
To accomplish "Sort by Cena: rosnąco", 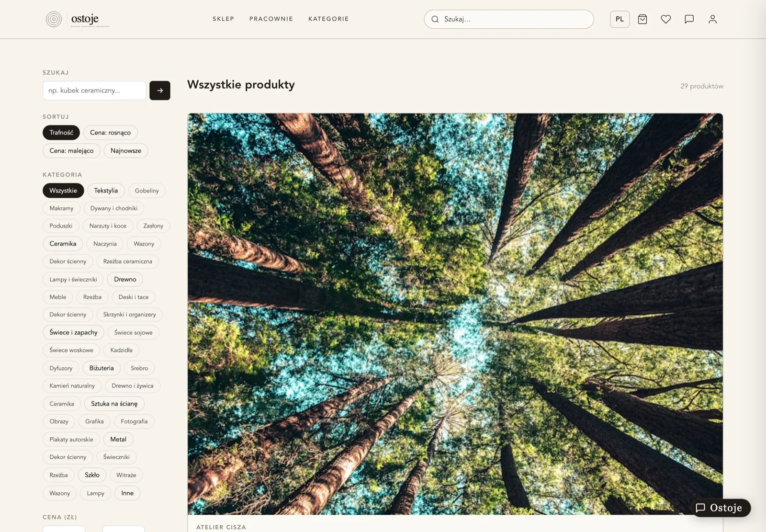I will pos(110,133).
